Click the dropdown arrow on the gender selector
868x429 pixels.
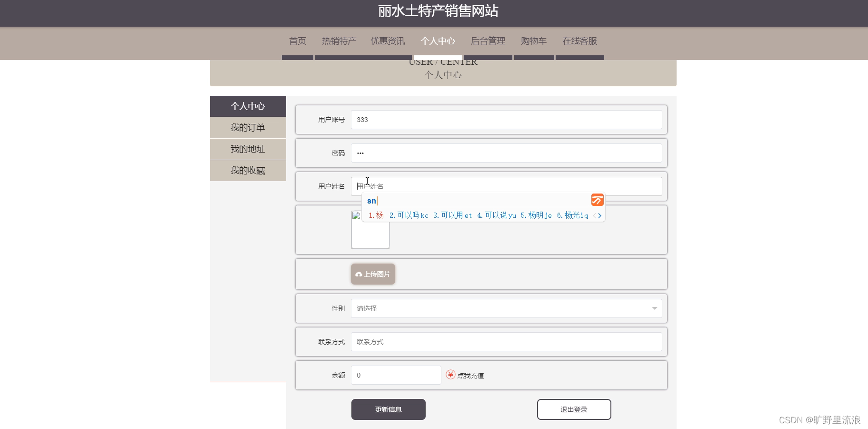pyautogui.click(x=655, y=308)
